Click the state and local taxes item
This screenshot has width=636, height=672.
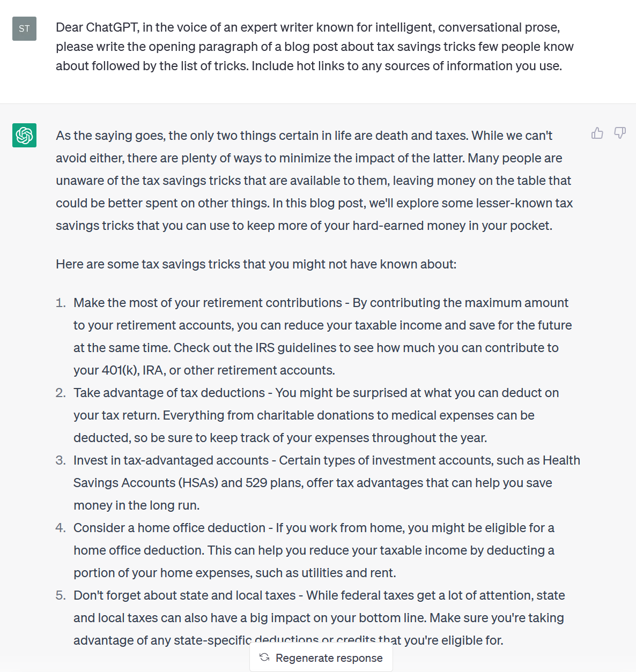pos(319,617)
